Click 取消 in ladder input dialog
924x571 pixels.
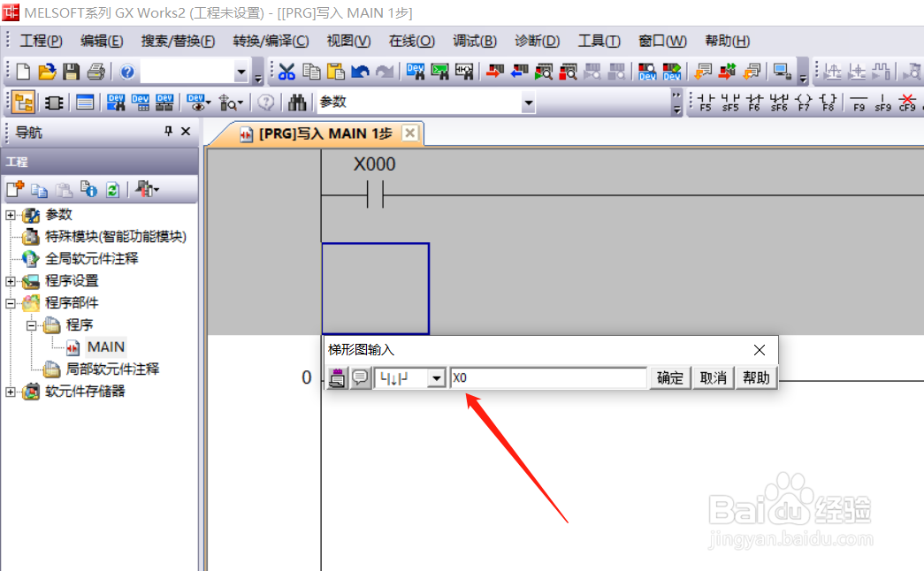point(713,377)
